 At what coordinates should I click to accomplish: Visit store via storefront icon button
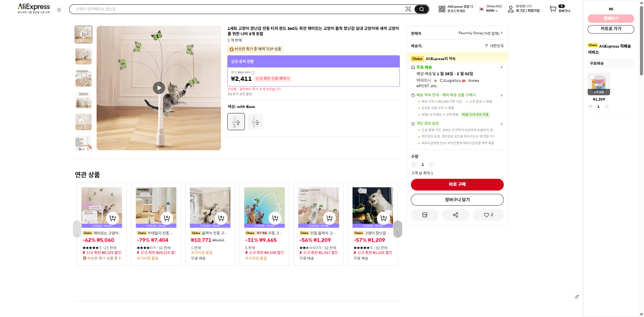click(x=425, y=215)
